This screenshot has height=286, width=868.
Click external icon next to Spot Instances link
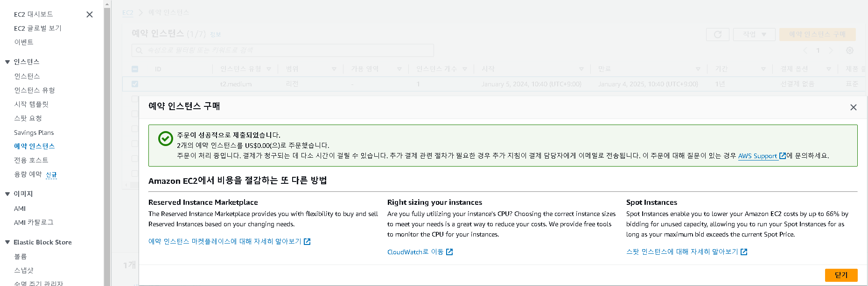(x=744, y=252)
